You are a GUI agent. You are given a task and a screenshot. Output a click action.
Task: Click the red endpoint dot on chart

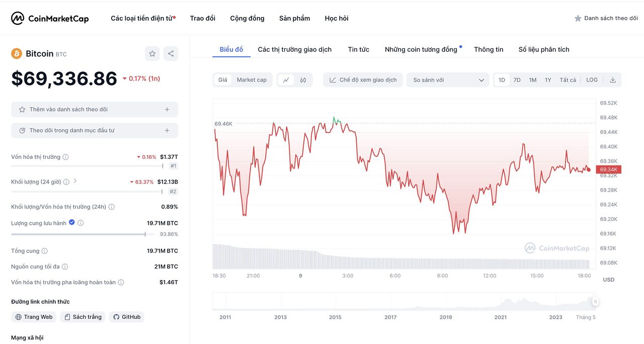click(589, 170)
